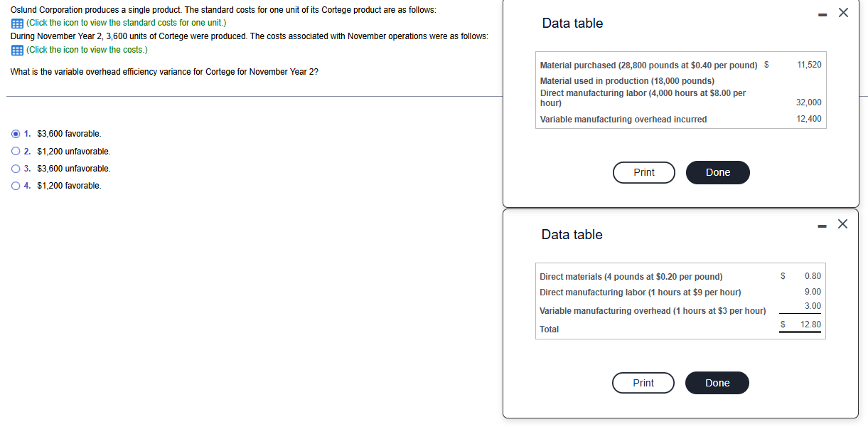Click the top data table spreadsheet icon
The height and width of the screenshot is (427, 868).
16,23
